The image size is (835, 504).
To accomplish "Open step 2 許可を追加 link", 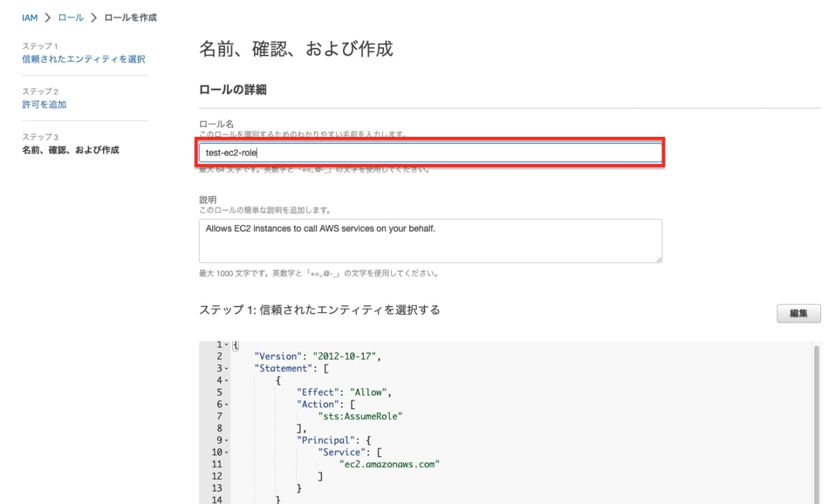I will coord(45,104).
